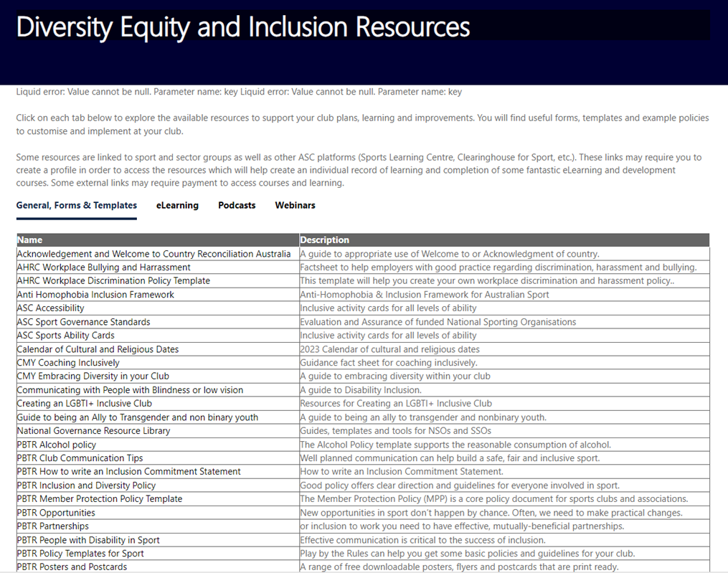Screen dimensions: 728x573
Task: Switch to the eLearning tab
Action: click(177, 205)
